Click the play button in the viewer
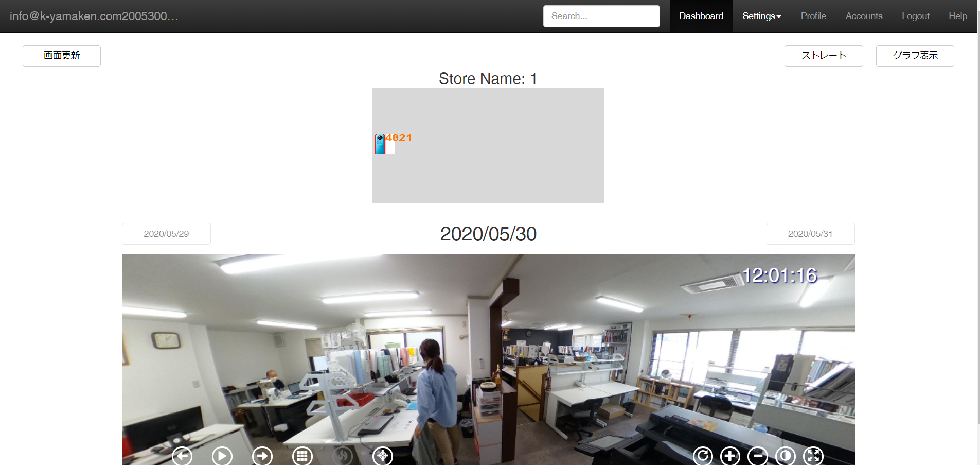Image resolution: width=980 pixels, height=465 pixels. click(x=222, y=456)
